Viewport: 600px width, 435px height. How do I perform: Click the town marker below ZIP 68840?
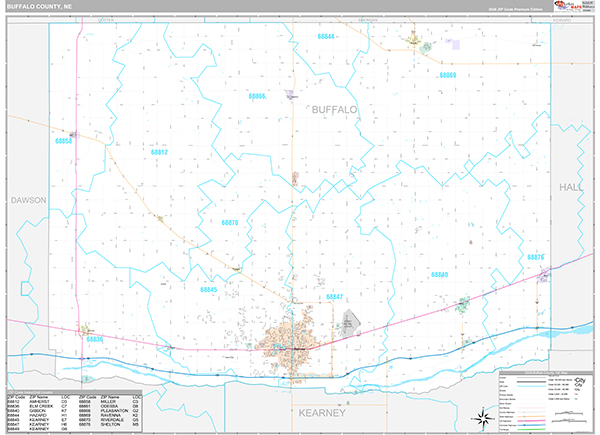(463, 304)
